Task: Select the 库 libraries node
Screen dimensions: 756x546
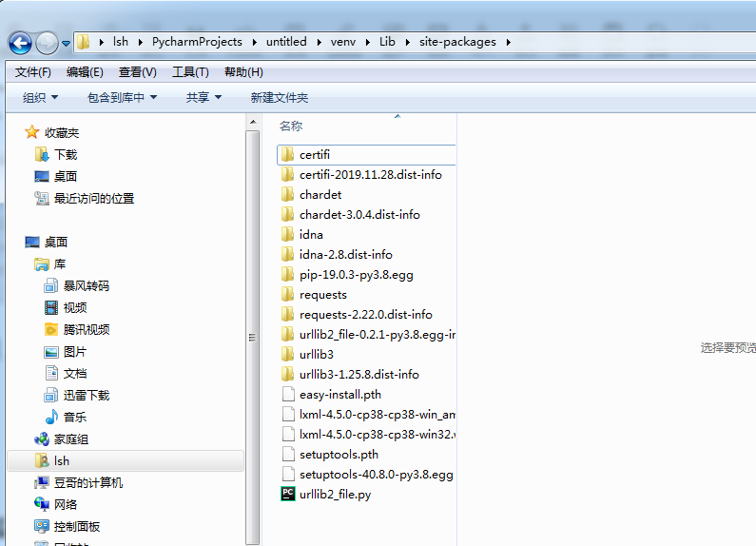Action: pos(50,264)
